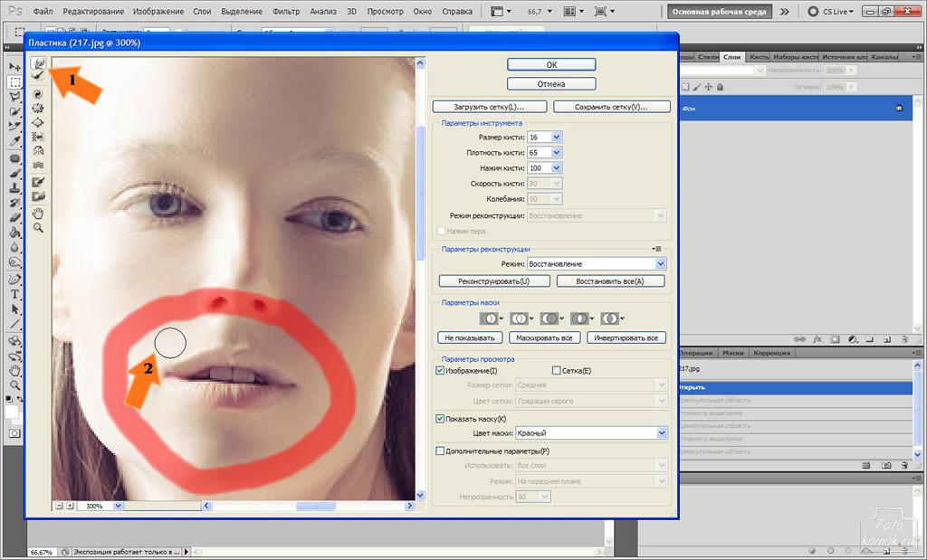Click Сохранить сетку(V)... button

(611, 107)
